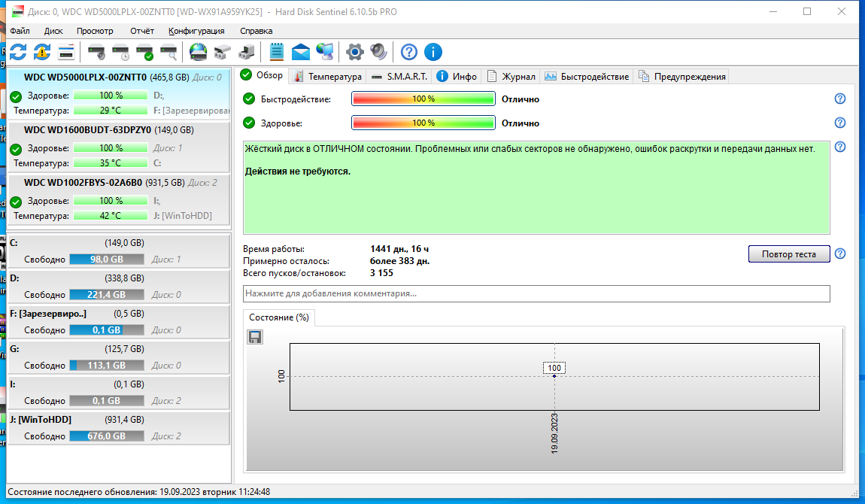Click the 42 °C temperature bar

111,216
